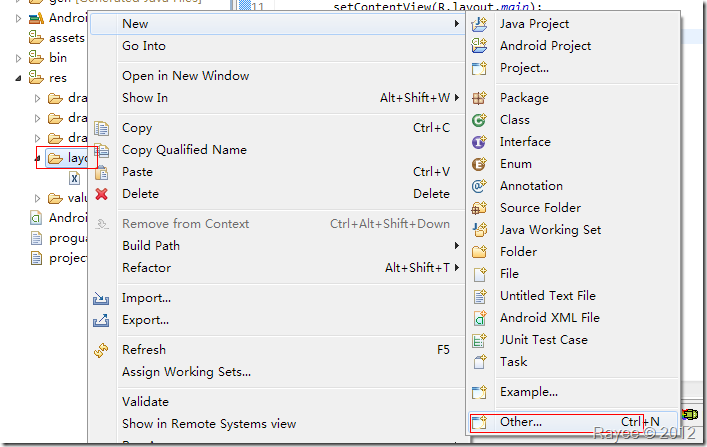707x447 pixels.
Task: Select the values folder in tree
Action: [68, 198]
